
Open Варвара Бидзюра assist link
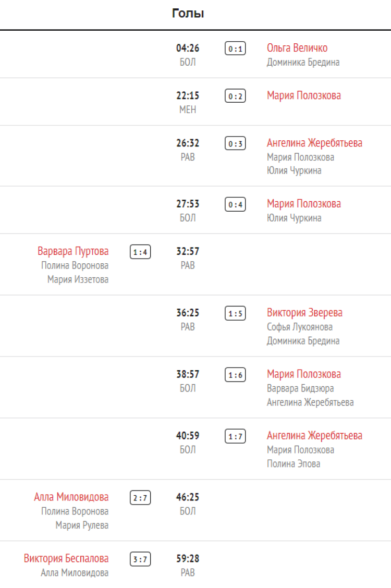[x=300, y=388]
